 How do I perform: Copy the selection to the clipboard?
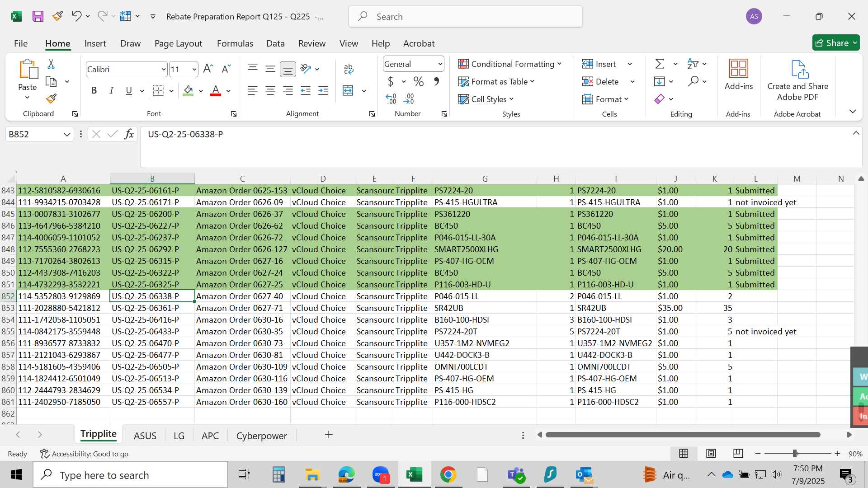(x=52, y=81)
